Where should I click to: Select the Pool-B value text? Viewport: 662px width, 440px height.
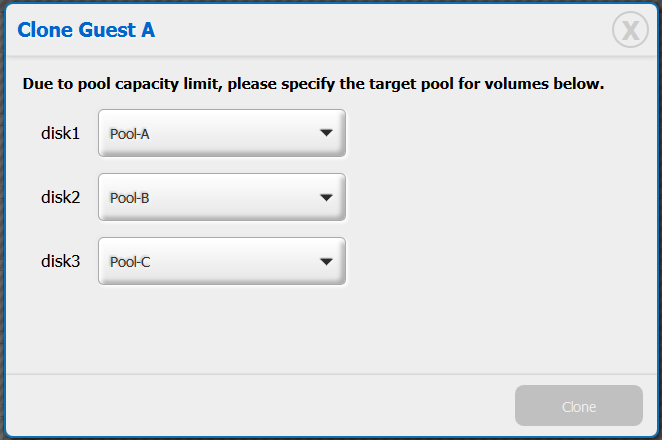[x=130, y=198]
